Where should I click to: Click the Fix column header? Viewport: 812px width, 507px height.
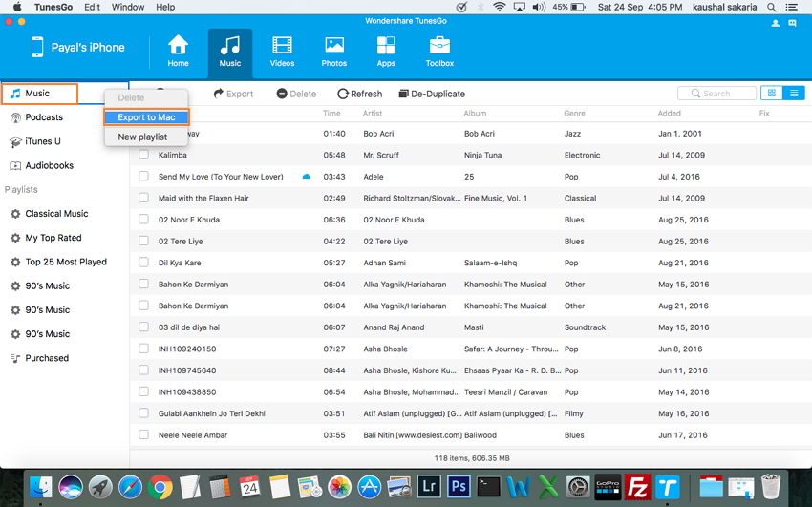click(x=764, y=114)
